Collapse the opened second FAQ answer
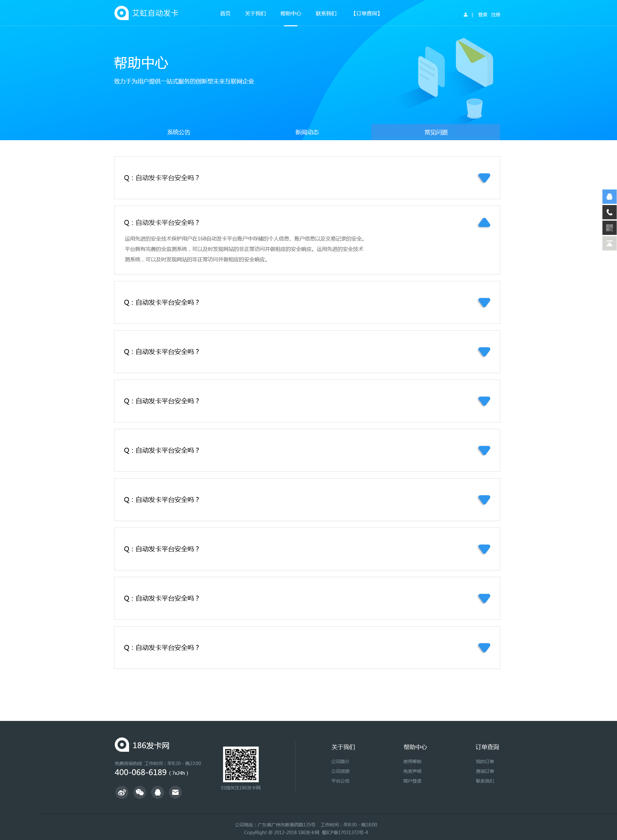The width and height of the screenshot is (617, 840). point(484,223)
